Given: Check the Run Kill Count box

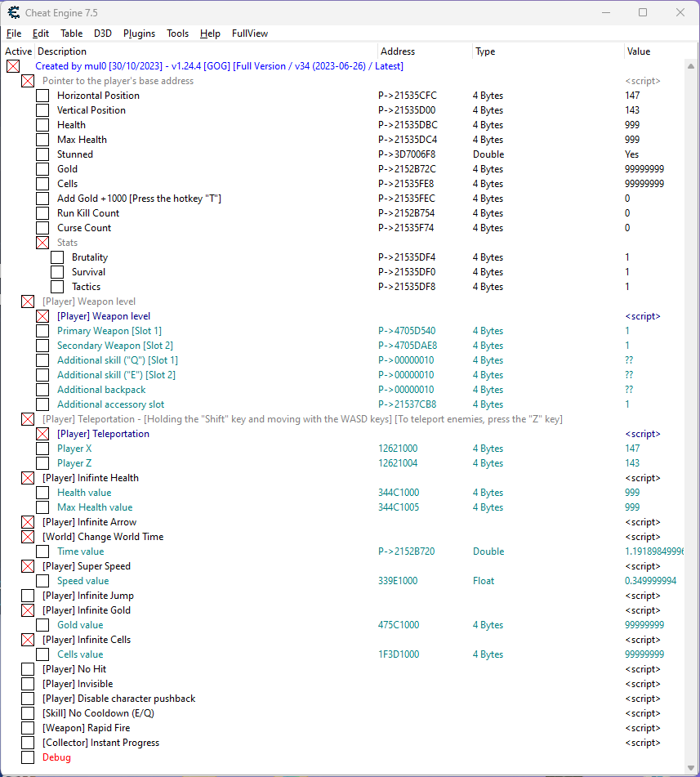Looking at the screenshot, I should [42, 213].
